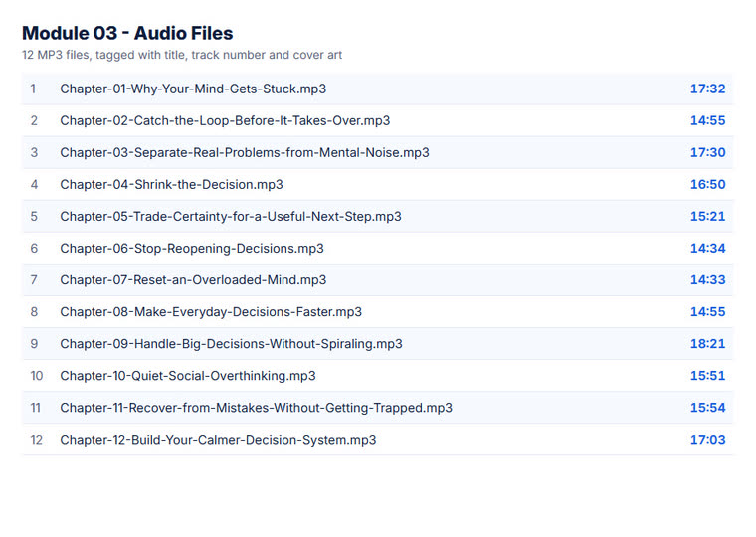This screenshot has height=537, width=756.
Task: Click the 14:55 duration for Chapter 02
Action: click(x=707, y=120)
